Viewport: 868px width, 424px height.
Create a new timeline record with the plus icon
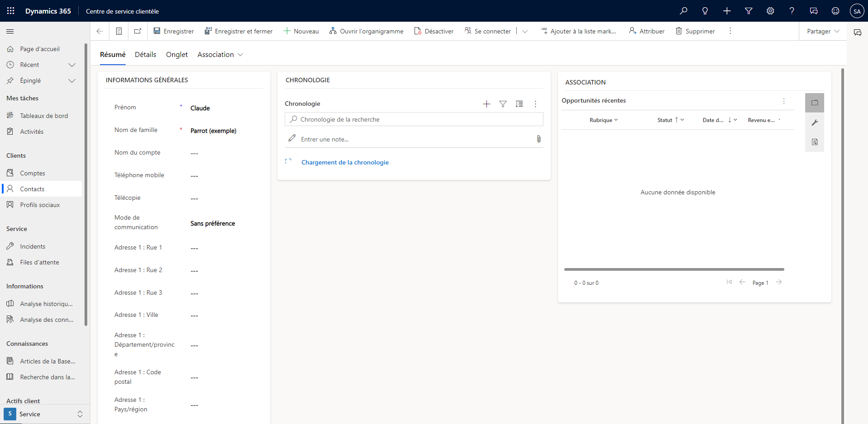click(486, 104)
